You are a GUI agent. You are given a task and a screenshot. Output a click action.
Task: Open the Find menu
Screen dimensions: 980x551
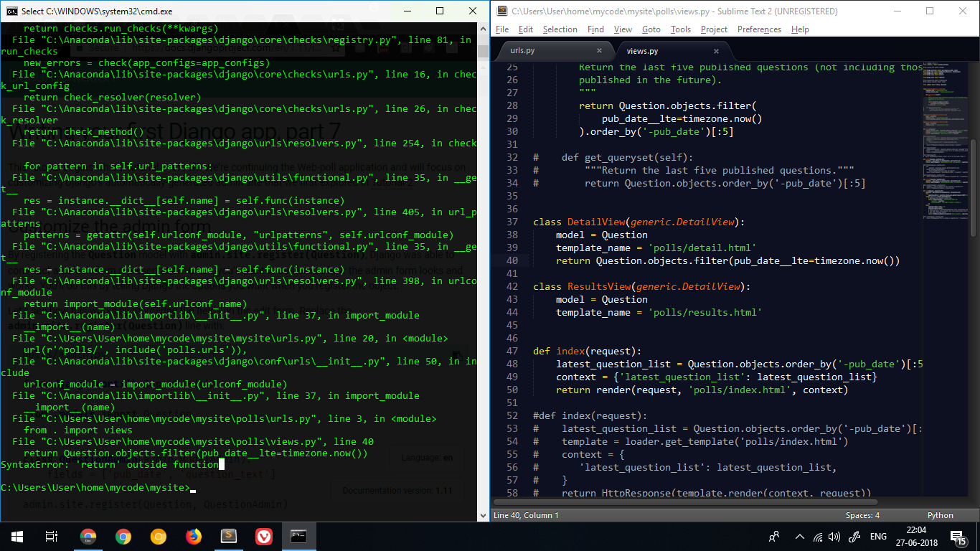pos(595,29)
